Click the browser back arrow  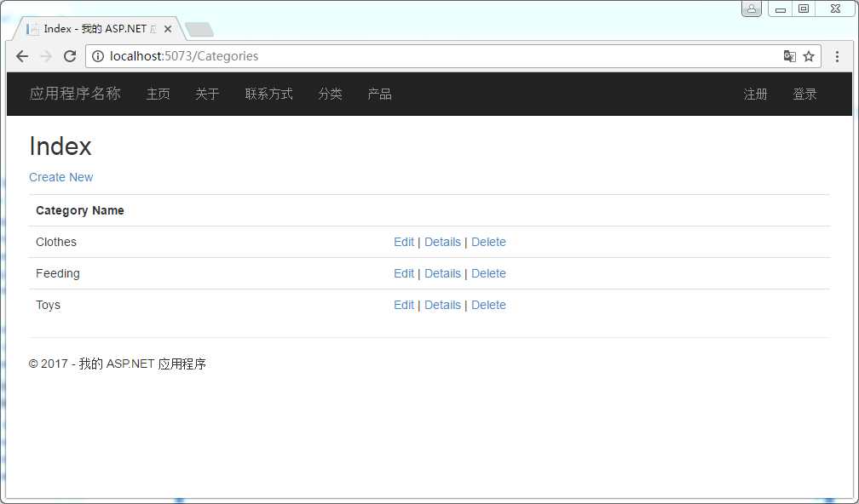click(22, 56)
